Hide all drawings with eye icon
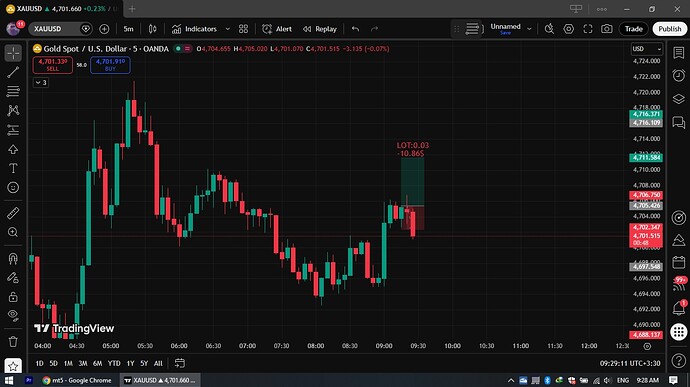 13,315
